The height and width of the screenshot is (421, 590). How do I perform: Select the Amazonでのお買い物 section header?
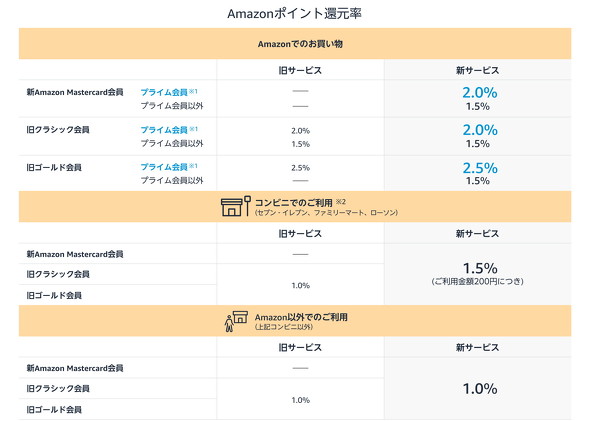(x=295, y=44)
